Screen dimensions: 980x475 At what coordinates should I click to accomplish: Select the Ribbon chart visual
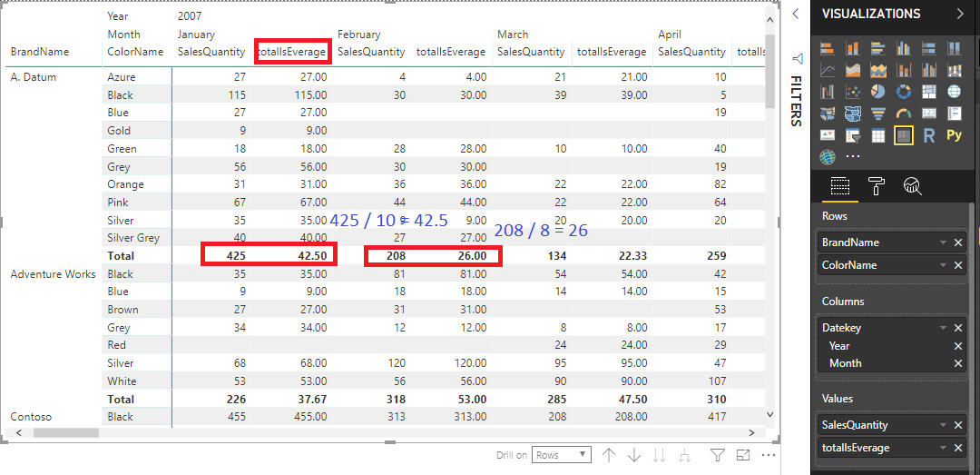[955, 70]
